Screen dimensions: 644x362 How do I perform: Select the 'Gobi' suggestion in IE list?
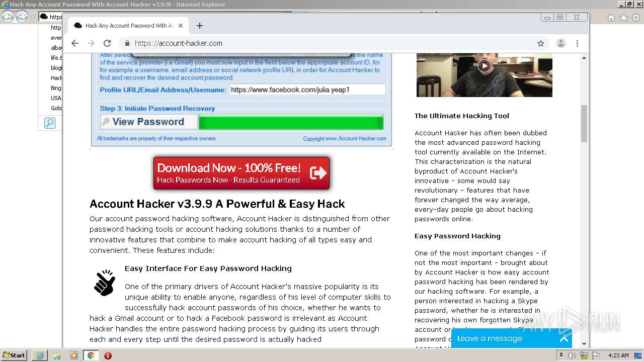pyautogui.click(x=56, y=108)
